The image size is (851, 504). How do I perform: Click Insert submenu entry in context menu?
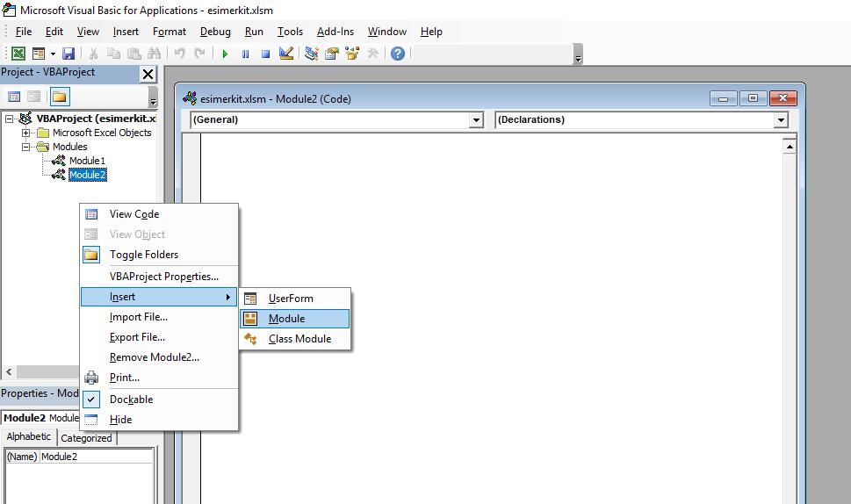pyautogui.click(x=159, y=297)
